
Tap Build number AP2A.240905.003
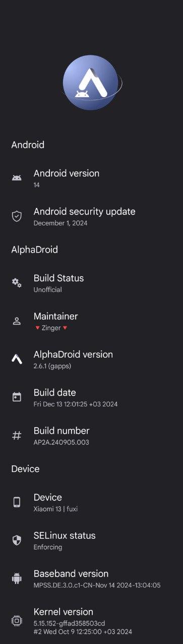tap(91, 436)
